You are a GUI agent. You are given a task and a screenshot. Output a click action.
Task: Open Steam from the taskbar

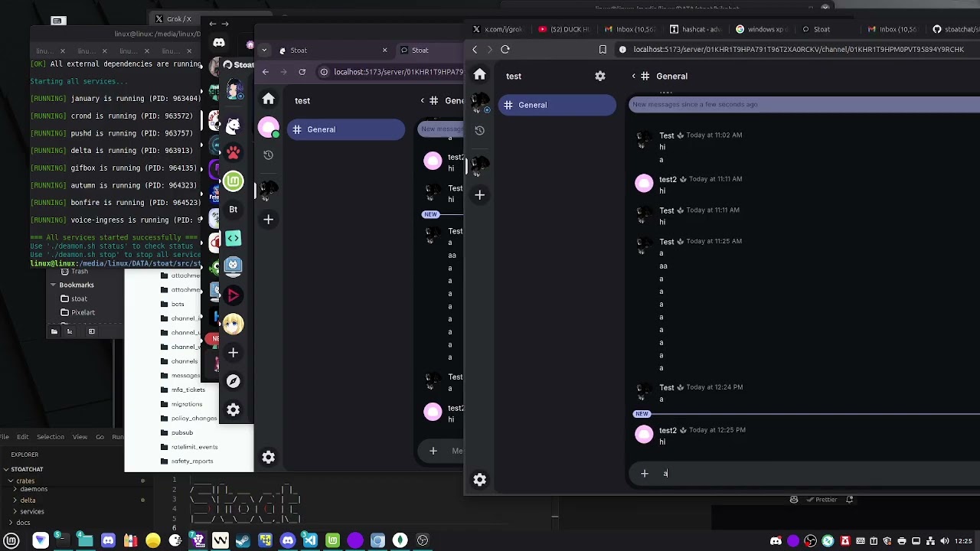click(x=243, y=540)
